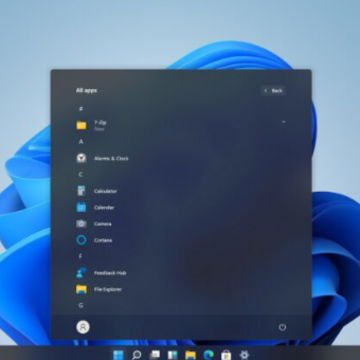The height and width of the screenshot is (360, 360).
Task: Click the File Explorer label in list
Action: (x=108, y=289)
